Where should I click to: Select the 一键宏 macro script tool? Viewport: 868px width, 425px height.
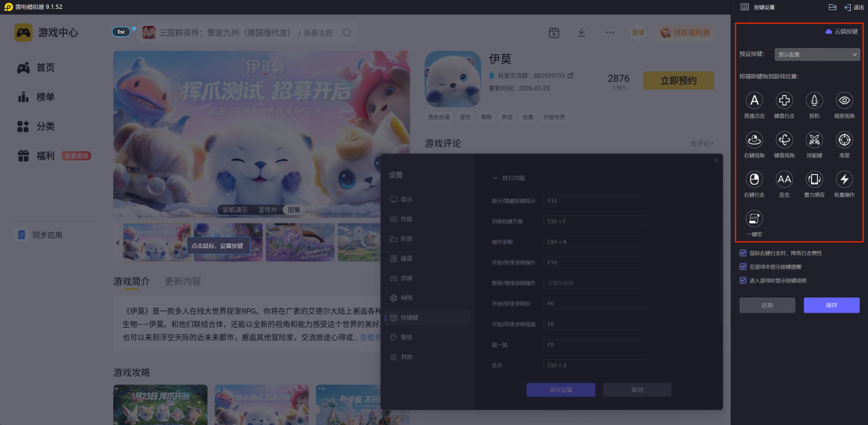point(754,219)
